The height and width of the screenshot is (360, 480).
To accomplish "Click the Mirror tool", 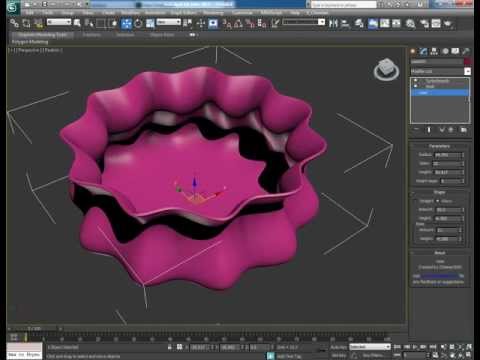I will (333, 23).
